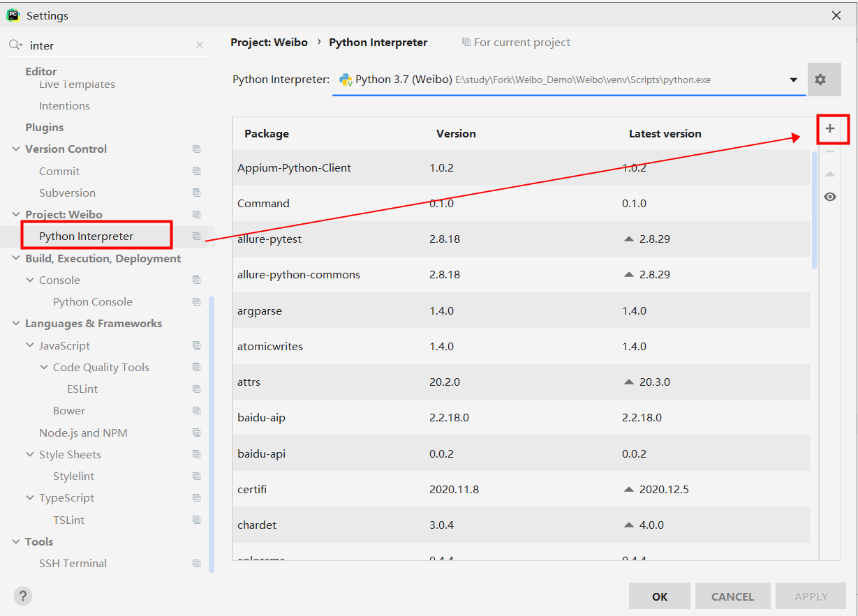
Task: Click project-level icon beside Subversion
Action: click(x=197, y=193)
